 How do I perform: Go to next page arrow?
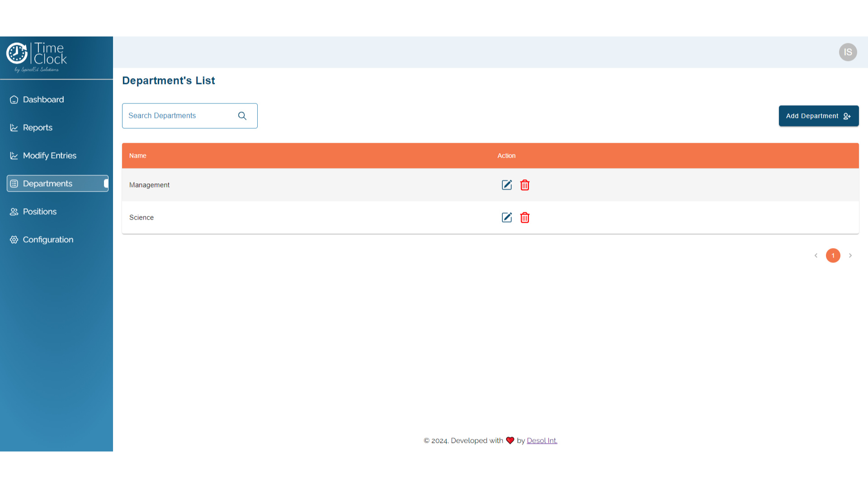click(850, 255)
